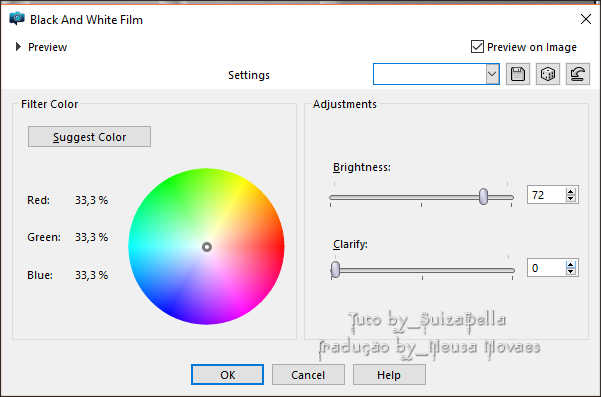Confirm with the OK button
The width and height of the screenshot is (601, 397).
pos(227,374)
